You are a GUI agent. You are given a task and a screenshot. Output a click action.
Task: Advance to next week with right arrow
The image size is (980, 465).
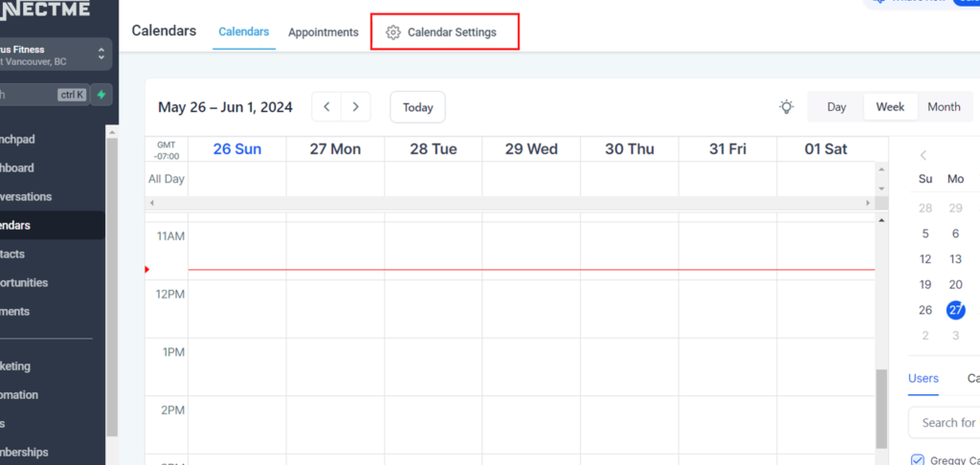(x=356, y=107)
